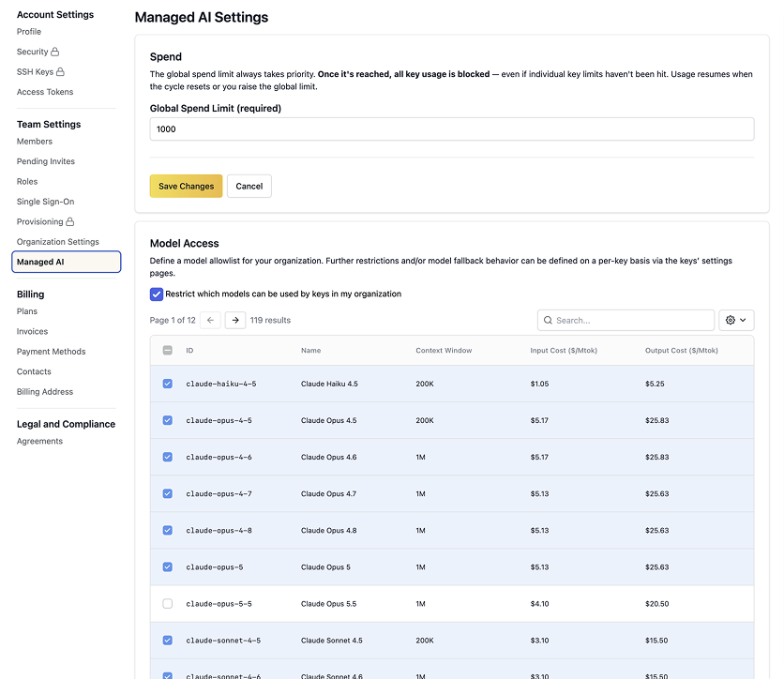Screen dimensions: 784x679
Task: Click the lock icon next to Security
Action: [55, 52]
